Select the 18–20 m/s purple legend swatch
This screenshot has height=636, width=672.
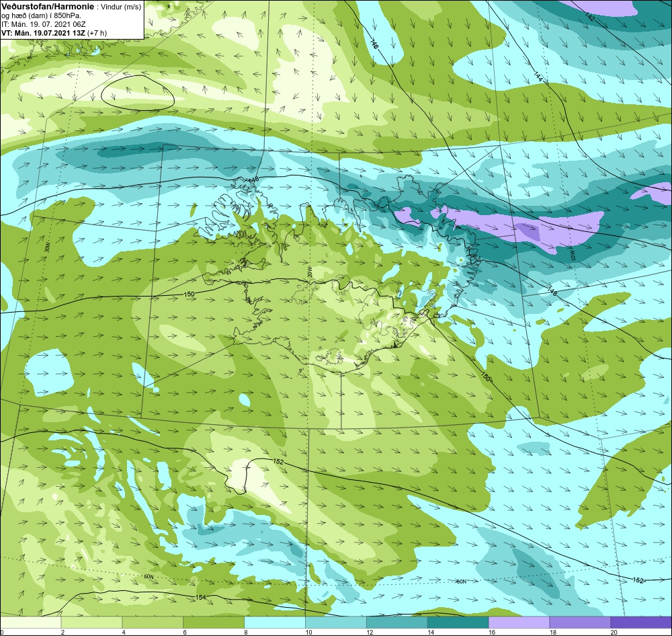[x=580, y=623]
